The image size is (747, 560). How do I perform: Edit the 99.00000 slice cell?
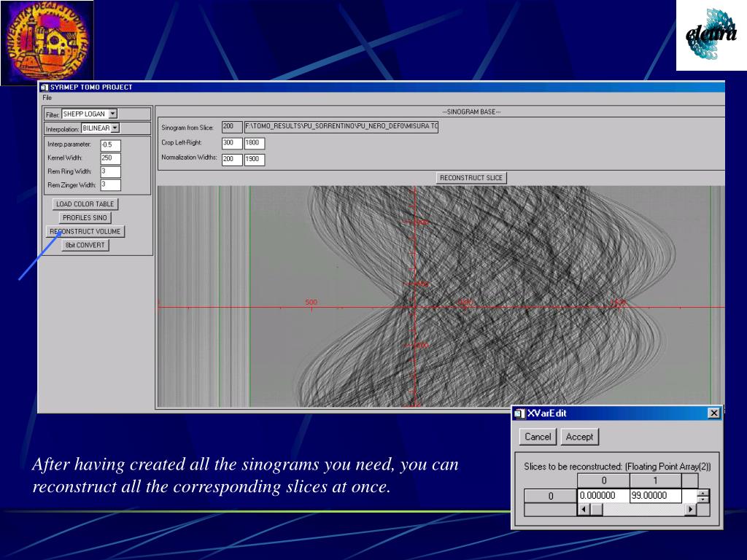(x=656, y=496)
